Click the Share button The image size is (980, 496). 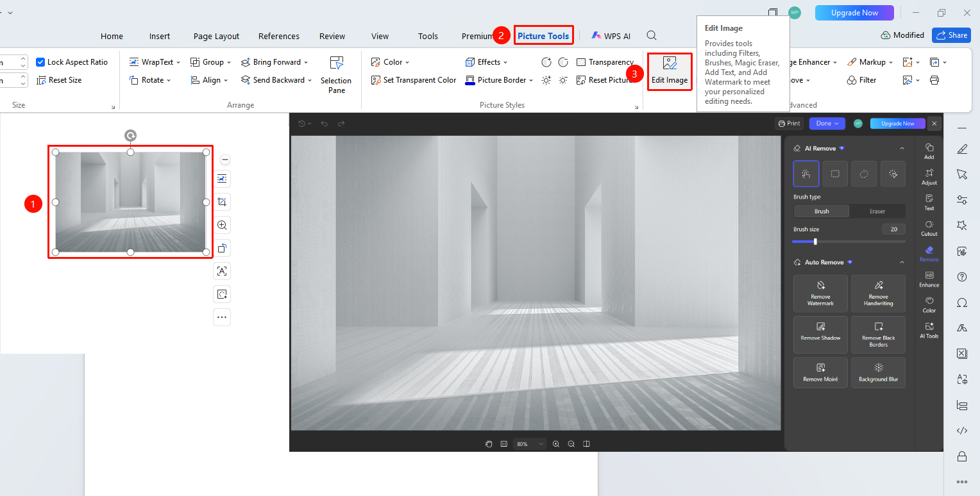951,35
